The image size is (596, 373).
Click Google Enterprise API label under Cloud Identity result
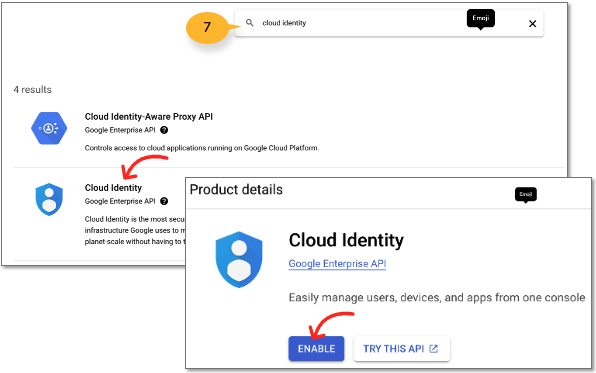[x=120, y=201]
